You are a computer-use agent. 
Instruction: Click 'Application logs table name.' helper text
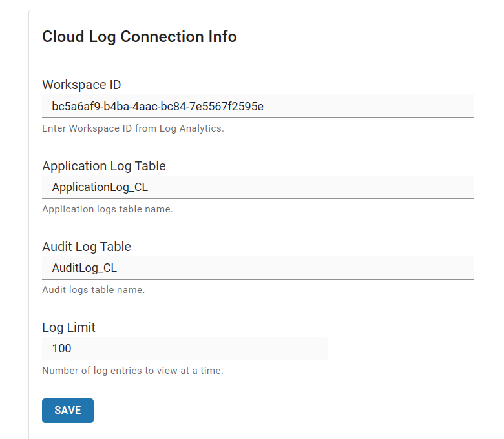pyautogui.click(x=108, y=209)
